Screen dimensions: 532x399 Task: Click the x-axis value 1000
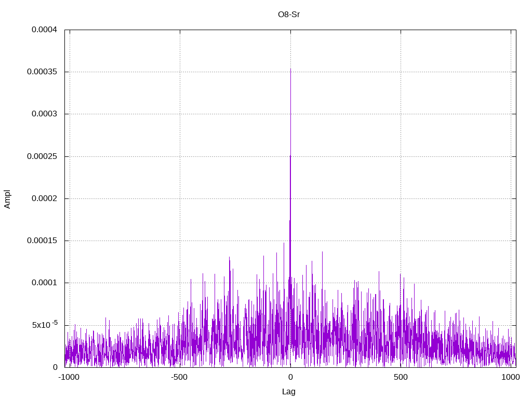pos(511,377)
